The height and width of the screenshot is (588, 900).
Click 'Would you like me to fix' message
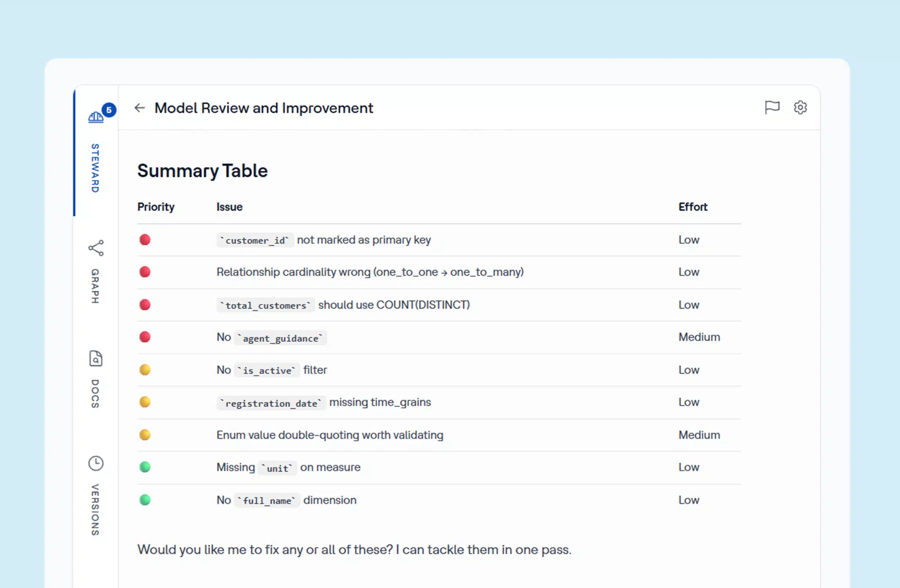coord(354,549)
